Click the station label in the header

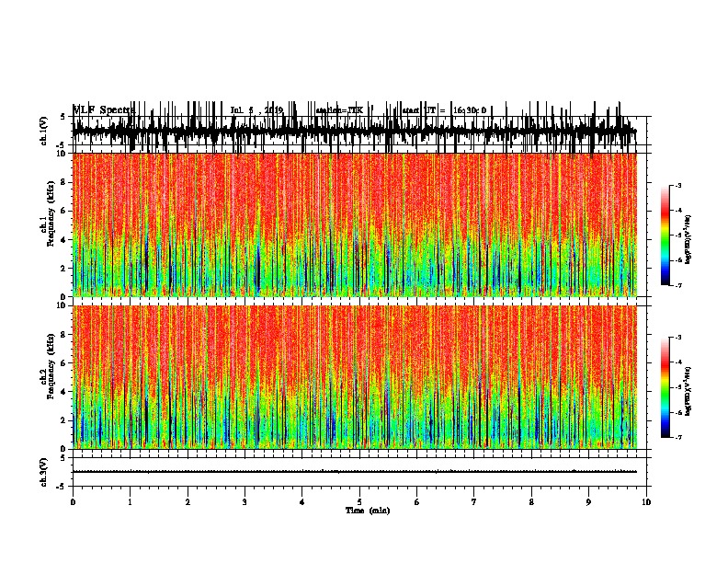(x=339, y=110)
